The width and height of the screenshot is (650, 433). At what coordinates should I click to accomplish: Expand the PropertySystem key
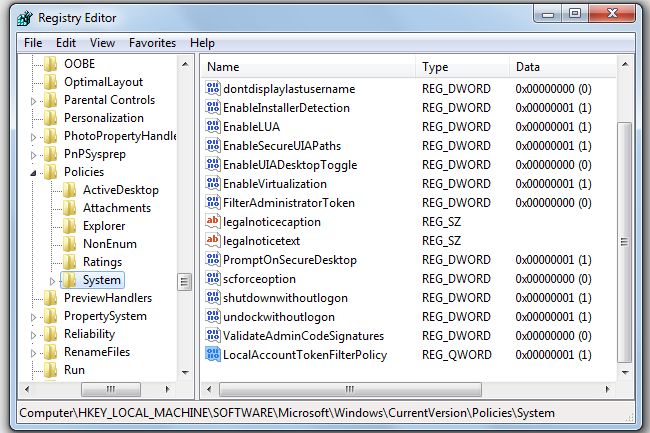[34, 317]
